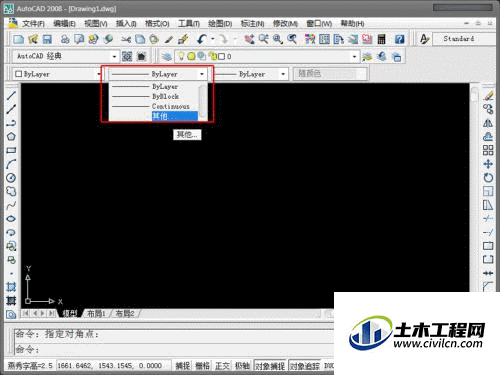
Task: Open the Layer Properties Manager icon
Action: pos(167,56)
